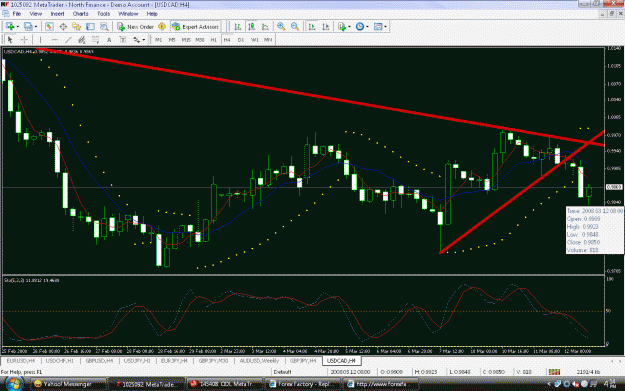Toggle the Navigator star-folder icon
Viewport: 625px width, 391px height.
tap(77, 27)
